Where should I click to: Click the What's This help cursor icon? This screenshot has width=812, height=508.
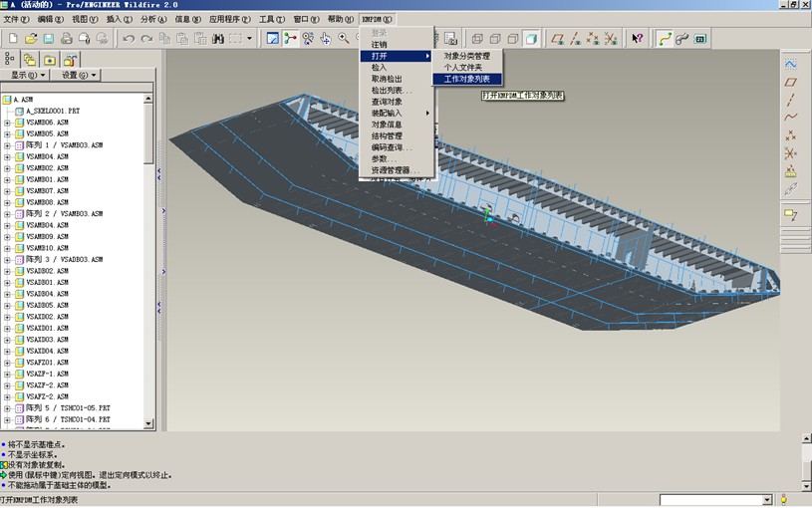coord(638,39)
